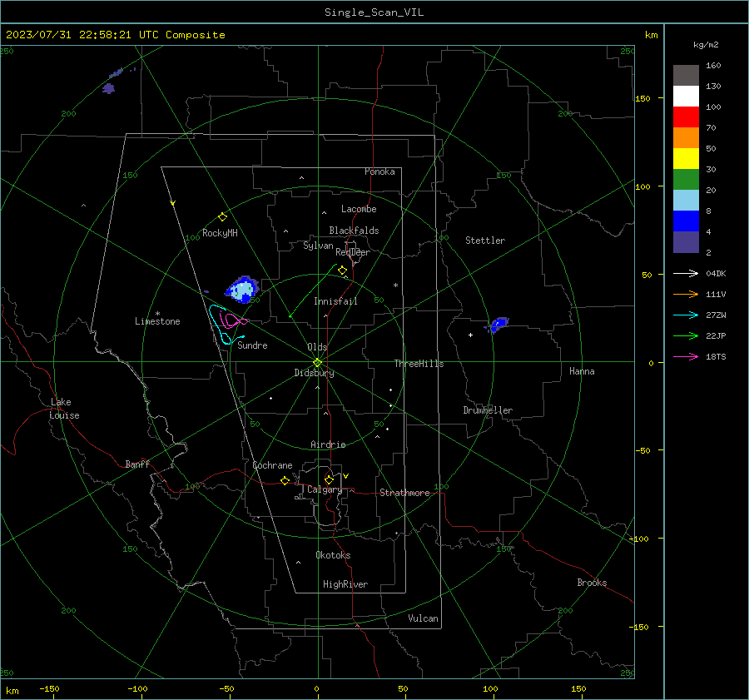The image size is (749, 700).
Task: Select the ThreeHills label
Action: (419, 364)
